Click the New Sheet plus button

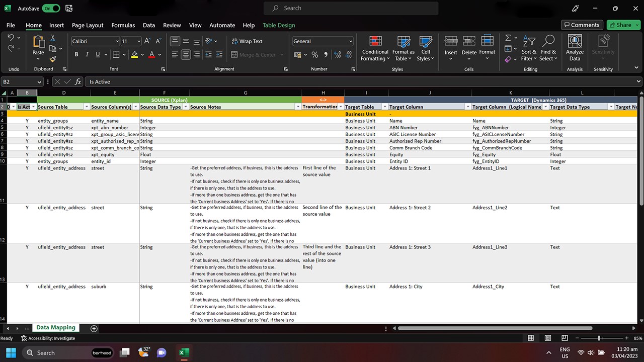(94, 328)
